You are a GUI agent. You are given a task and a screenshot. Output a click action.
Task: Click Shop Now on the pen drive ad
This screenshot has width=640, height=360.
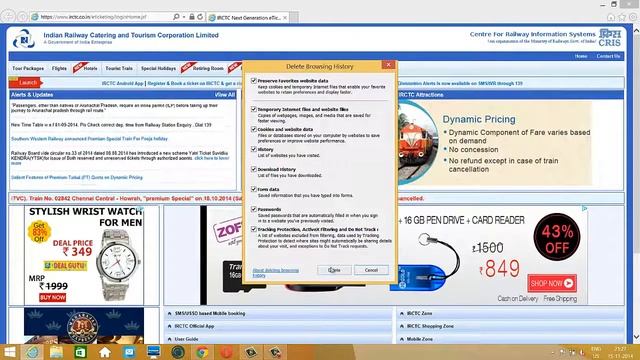point(552,283)
